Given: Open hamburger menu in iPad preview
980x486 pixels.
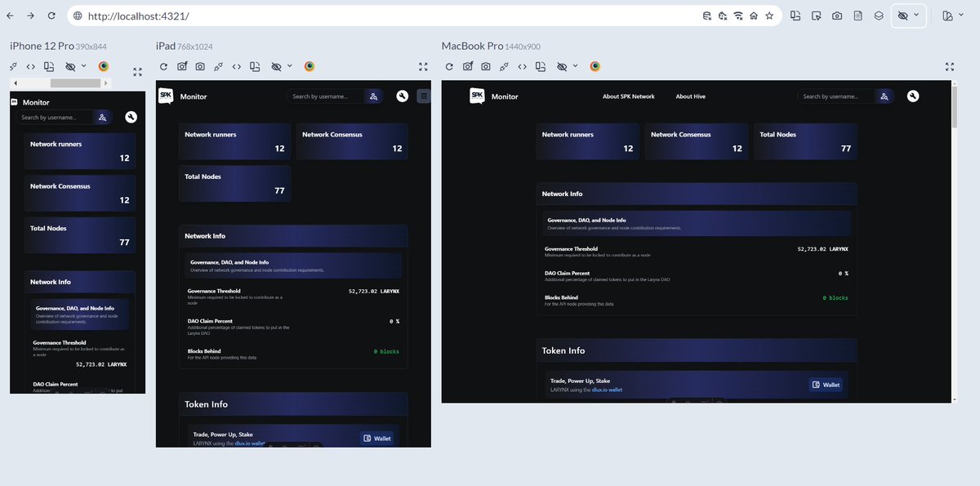Looking at the screenshot, I should click(x=424, y=96).
